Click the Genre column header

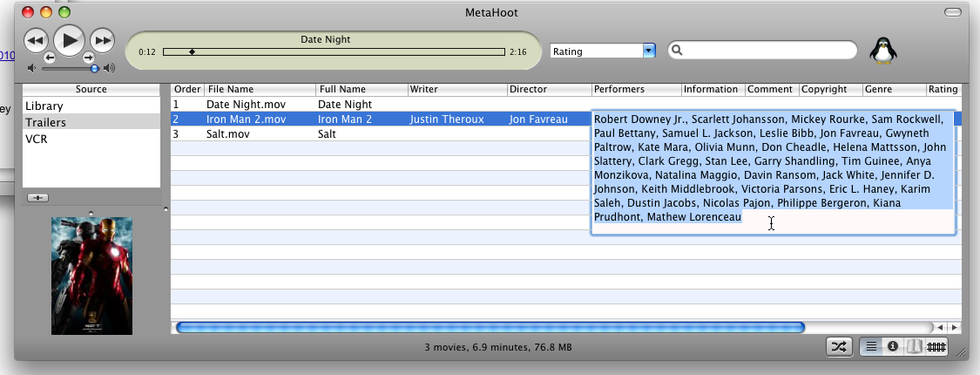tap(894, 90)
